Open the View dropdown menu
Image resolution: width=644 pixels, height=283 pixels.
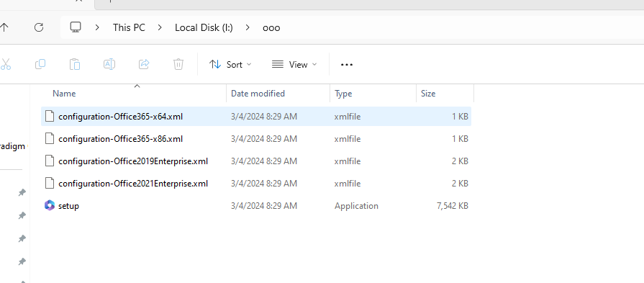coord(294,65)
